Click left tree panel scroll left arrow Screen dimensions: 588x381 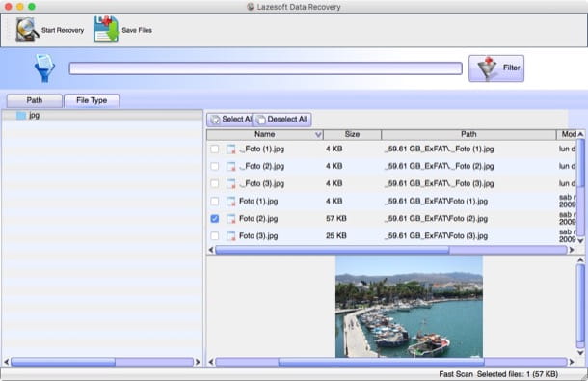6,362
